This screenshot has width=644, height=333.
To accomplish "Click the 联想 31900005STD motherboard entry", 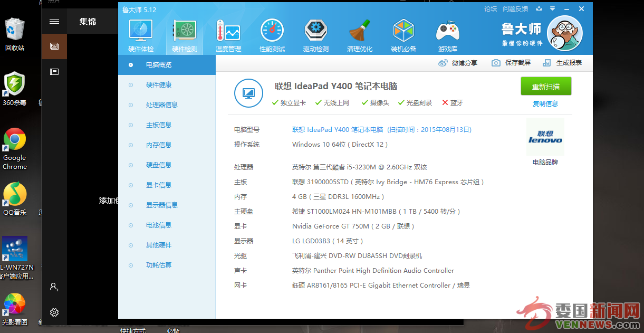I will click(388, 182).
